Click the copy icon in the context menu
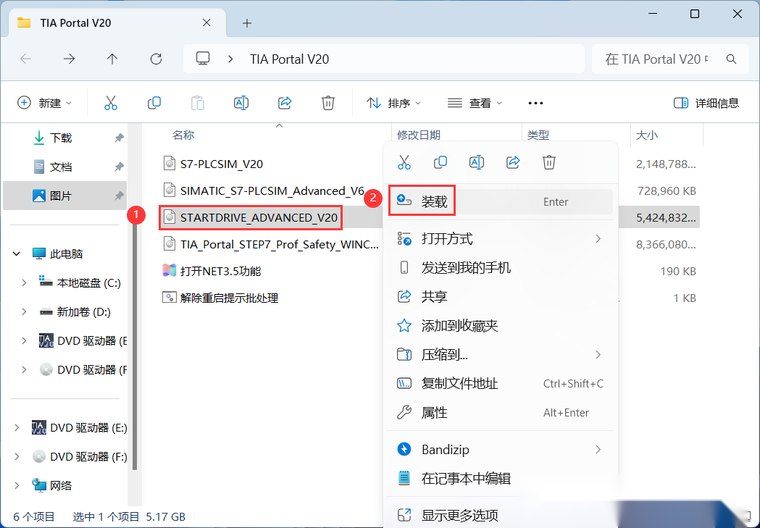Screen dimensions: 760x528 [x=440, y=162]
